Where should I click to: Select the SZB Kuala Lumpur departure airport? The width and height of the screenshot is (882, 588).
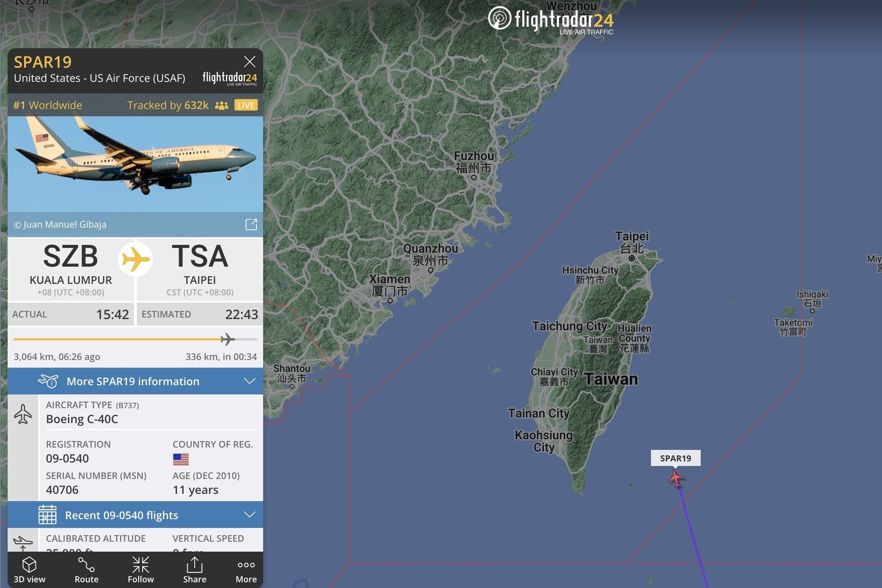click(71, 269)
